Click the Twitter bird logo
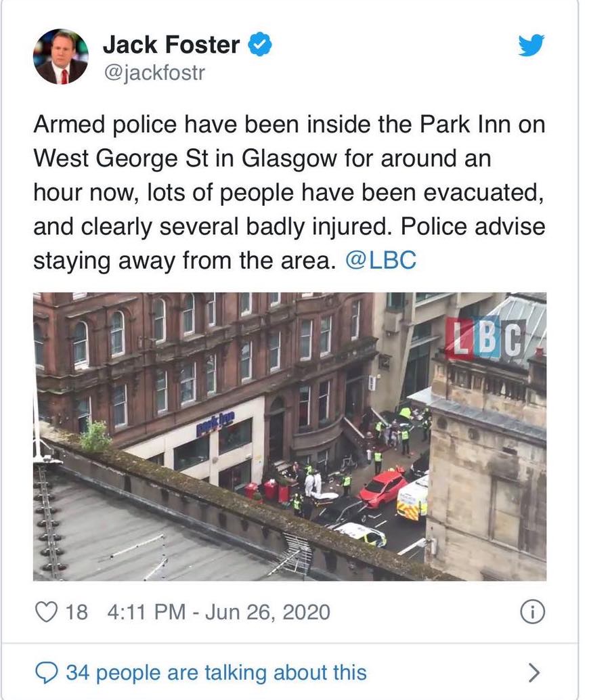Viewport: 589px width, 700px height. [531, 45]
